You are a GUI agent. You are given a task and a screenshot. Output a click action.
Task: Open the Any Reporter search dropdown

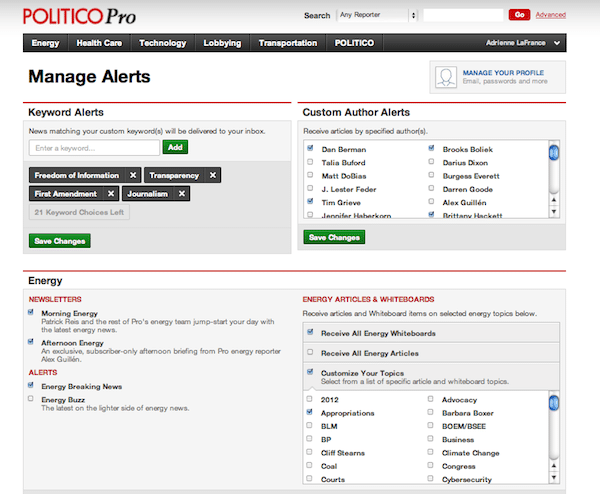377,15
